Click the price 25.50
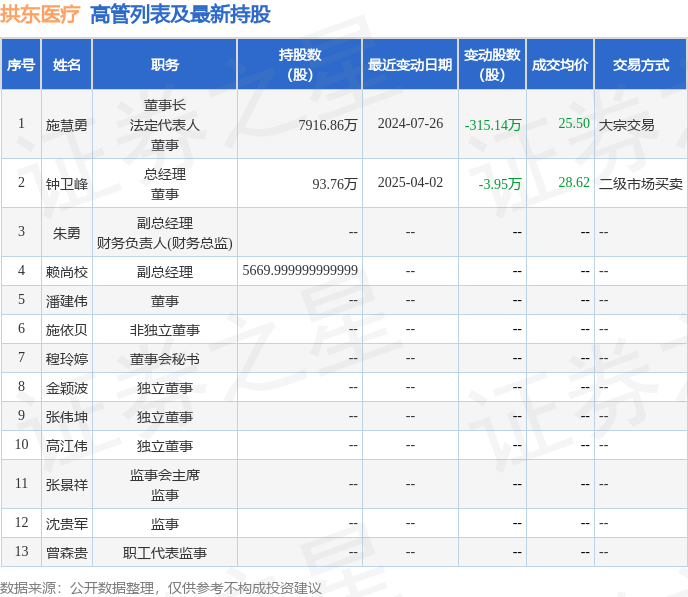Image resolution: width=688 pixels, height=597 pixels. tap(574, 123)
